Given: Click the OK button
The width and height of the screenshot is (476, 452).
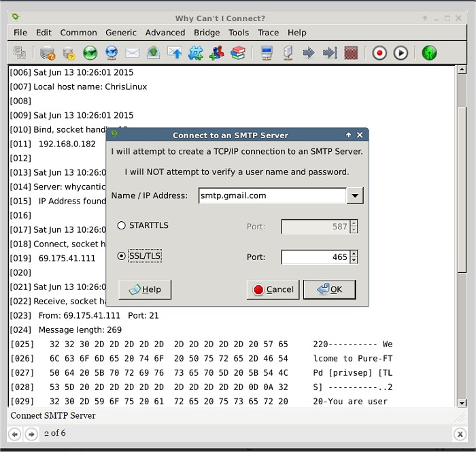Looking at the screenshot, I should coord(329,289).
